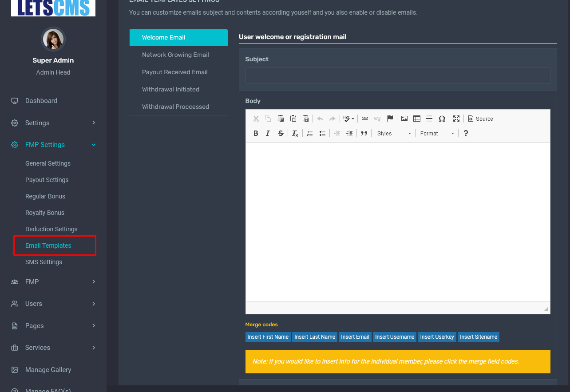Open SMS Settings in the sidebar

click(44, 262)
